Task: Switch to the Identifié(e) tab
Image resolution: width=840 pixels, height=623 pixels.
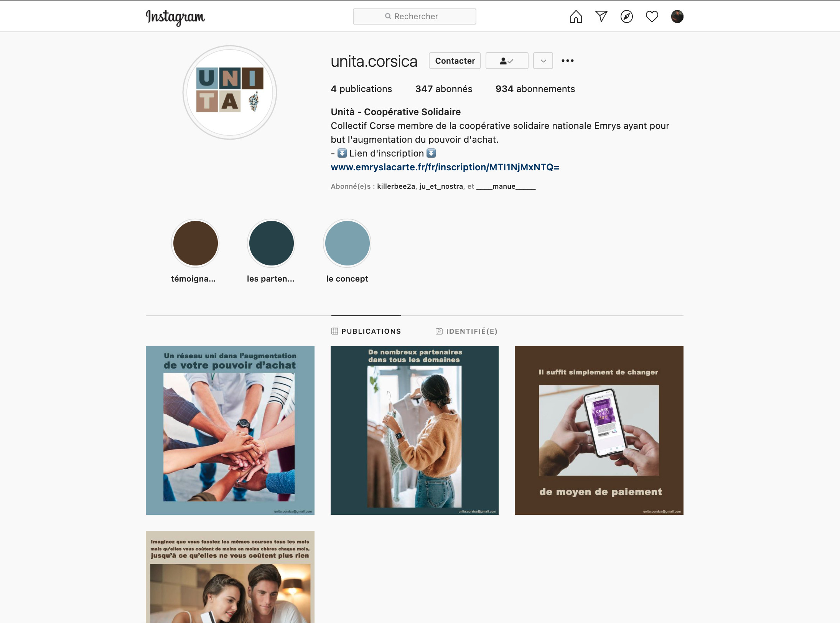Action: point(466,331)
